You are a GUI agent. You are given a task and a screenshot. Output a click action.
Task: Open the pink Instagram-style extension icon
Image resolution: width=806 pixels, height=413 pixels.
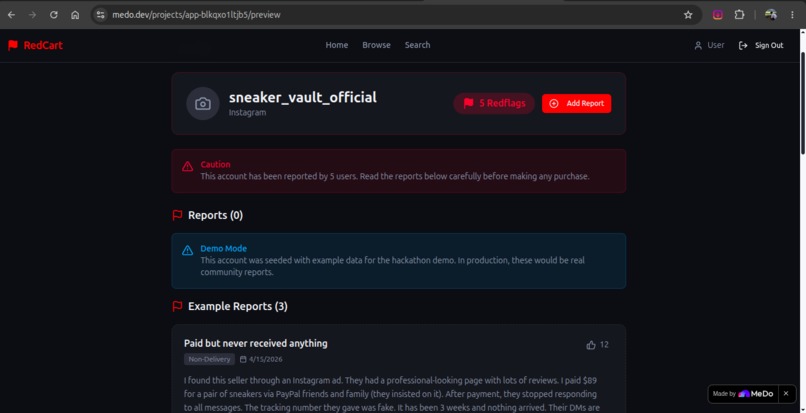coord(718,15)
